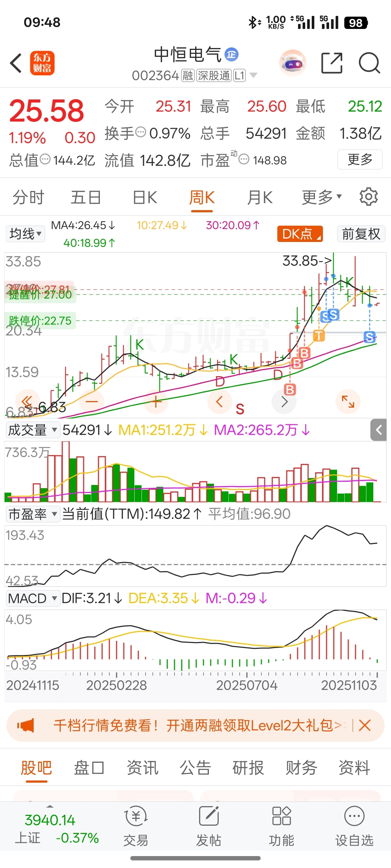Image resolution: width=391 pixels, height=868 pixels.
Task: Open the 功能 functions icon
Action: [x=281, y=827]
